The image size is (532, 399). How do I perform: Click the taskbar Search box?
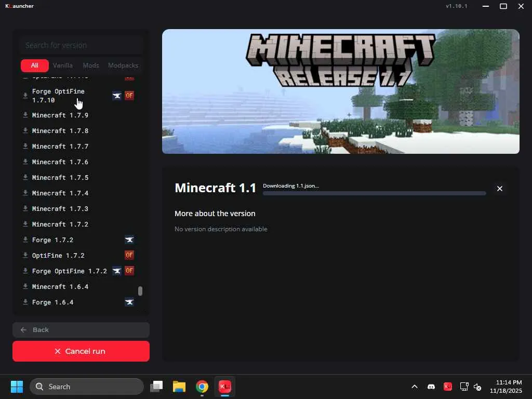tap(87, 387)
